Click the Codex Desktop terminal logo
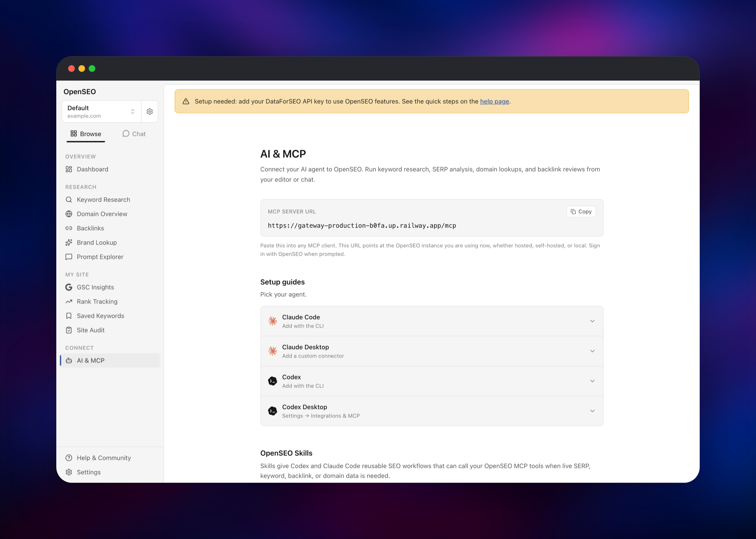The image size is (756, 539). [x=272, y=411]
